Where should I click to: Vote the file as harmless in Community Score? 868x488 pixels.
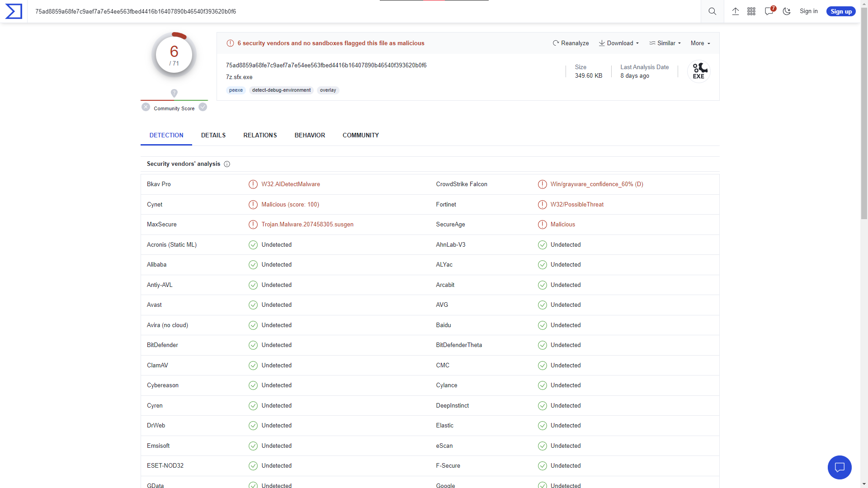(203, 107)
